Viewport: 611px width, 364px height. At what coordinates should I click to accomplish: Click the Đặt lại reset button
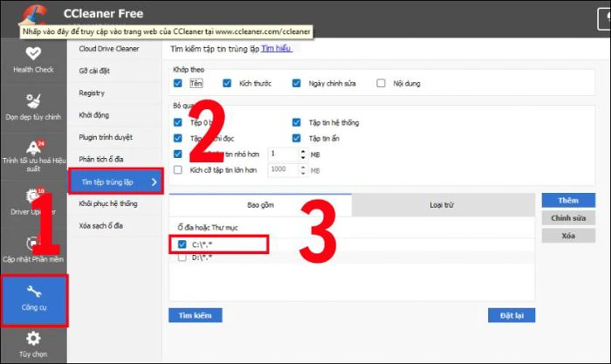[511, 315]
